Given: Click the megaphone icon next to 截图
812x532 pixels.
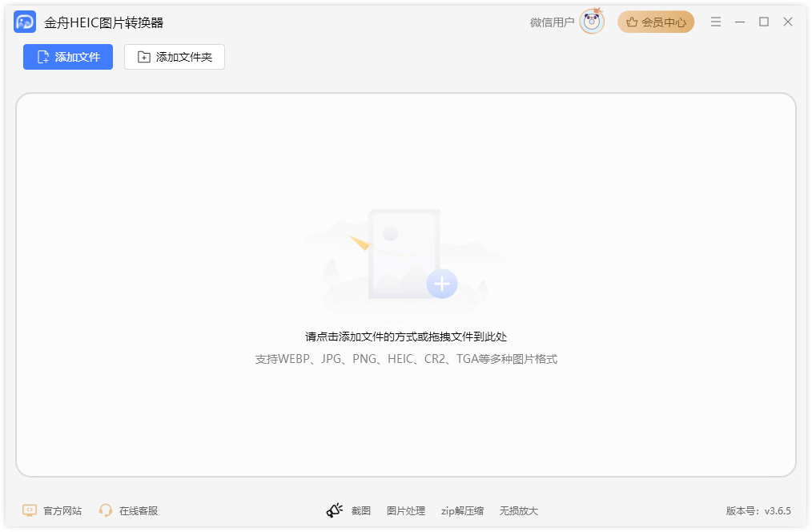Looking at the screenshot, I should point(336,510).
